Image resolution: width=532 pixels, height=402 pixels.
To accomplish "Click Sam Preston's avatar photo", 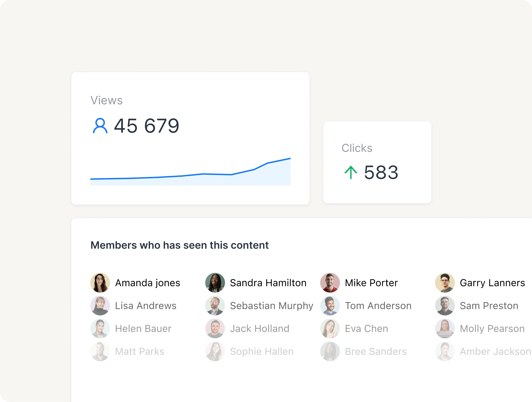I will coord(445,306).
